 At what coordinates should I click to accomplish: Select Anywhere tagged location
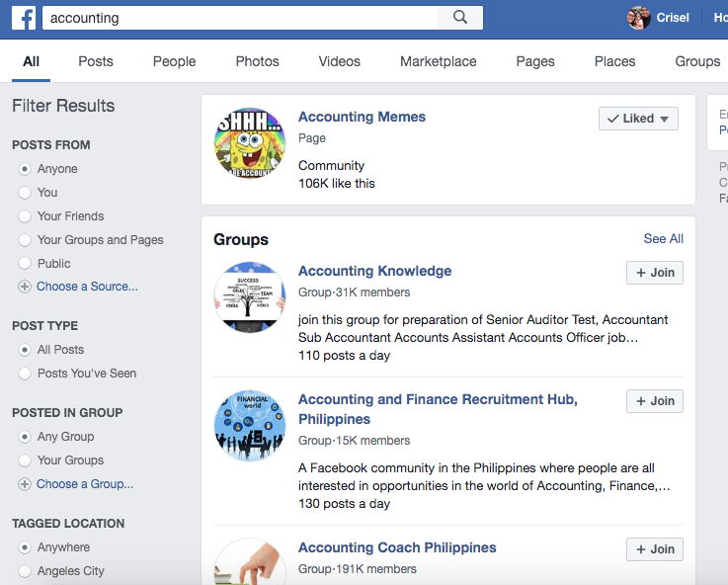pos(25,547)
